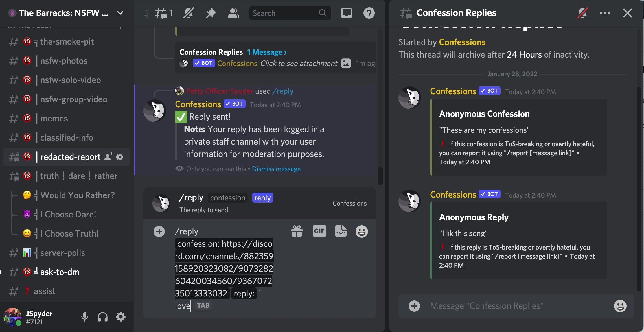644x332 pixels.
Task: Open the inbox icon
Action: [346, 13]
